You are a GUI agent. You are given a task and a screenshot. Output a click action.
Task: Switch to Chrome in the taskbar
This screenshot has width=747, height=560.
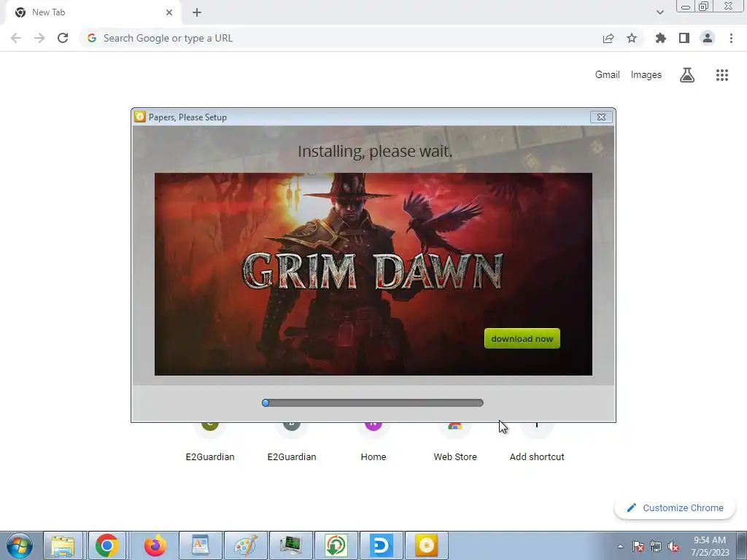pos(107,545)
